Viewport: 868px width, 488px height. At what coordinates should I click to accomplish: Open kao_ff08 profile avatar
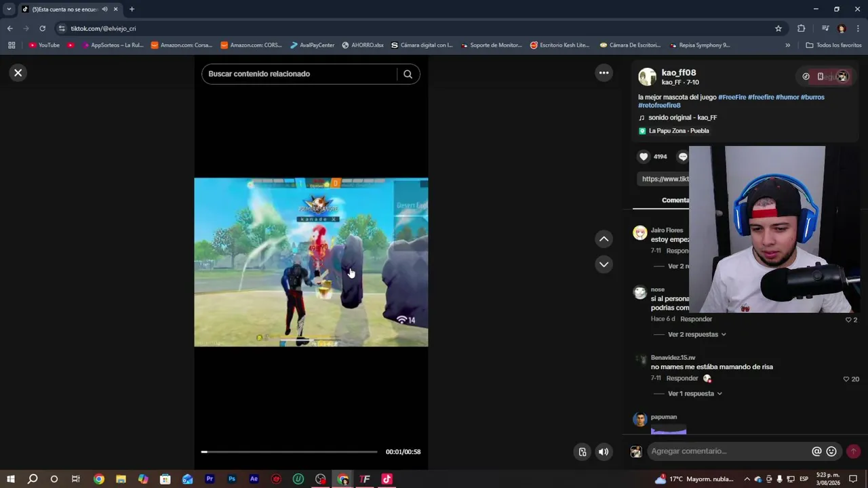648,77
